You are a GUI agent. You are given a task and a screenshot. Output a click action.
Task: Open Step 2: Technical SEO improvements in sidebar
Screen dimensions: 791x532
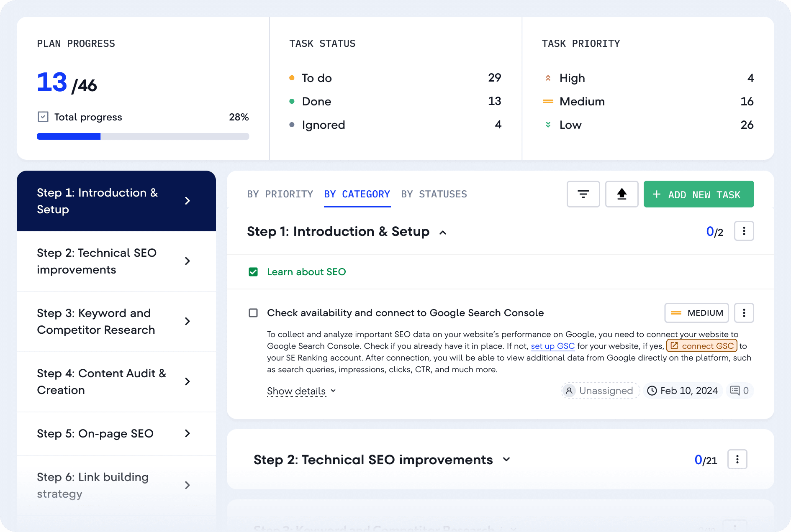point(116,261)
